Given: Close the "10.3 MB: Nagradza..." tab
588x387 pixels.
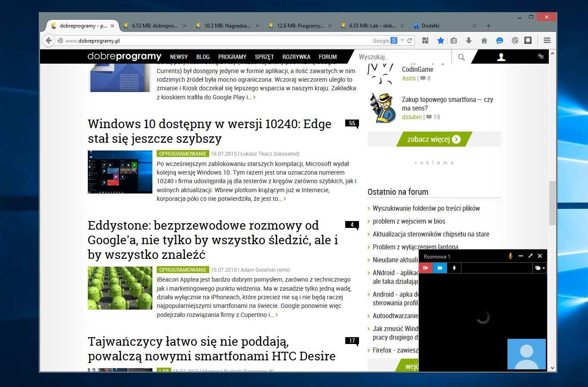Looking at the screenshot, I should [257, 26].
